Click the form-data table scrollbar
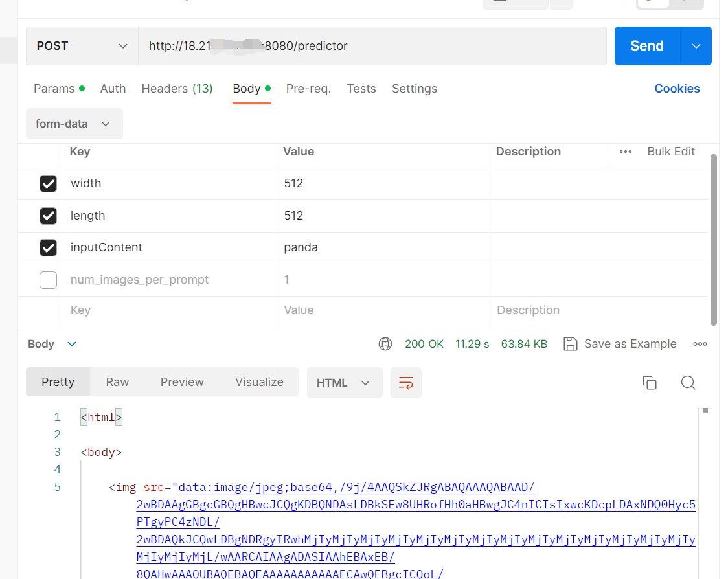 coord(714,240)
